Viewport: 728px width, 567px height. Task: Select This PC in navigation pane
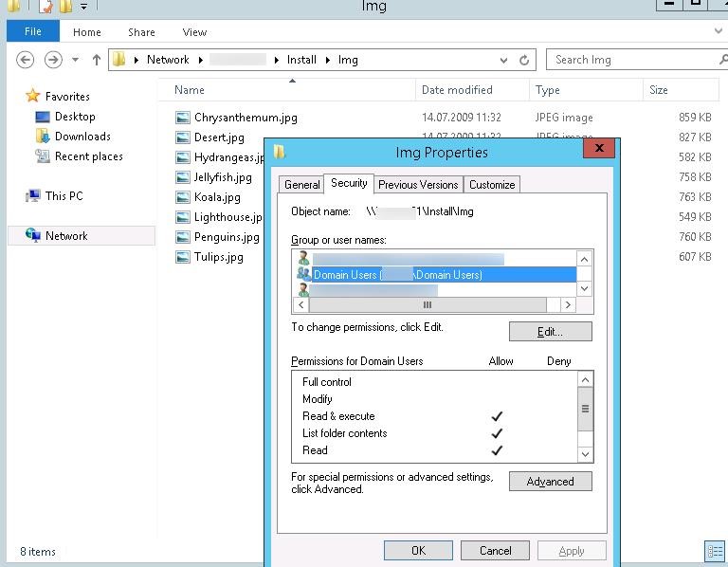point(64,196)
